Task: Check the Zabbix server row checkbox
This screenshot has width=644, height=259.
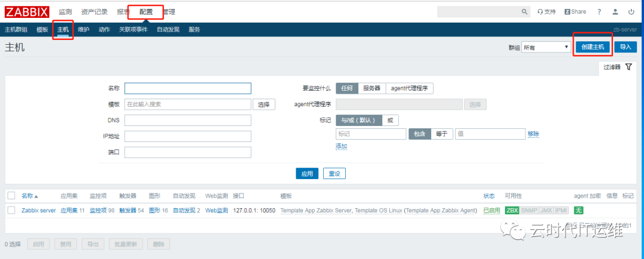Action: [x=11, y=211]
